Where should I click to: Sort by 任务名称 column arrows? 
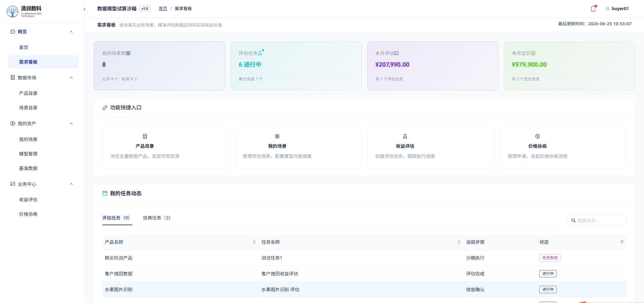click(x=459, y=242)
